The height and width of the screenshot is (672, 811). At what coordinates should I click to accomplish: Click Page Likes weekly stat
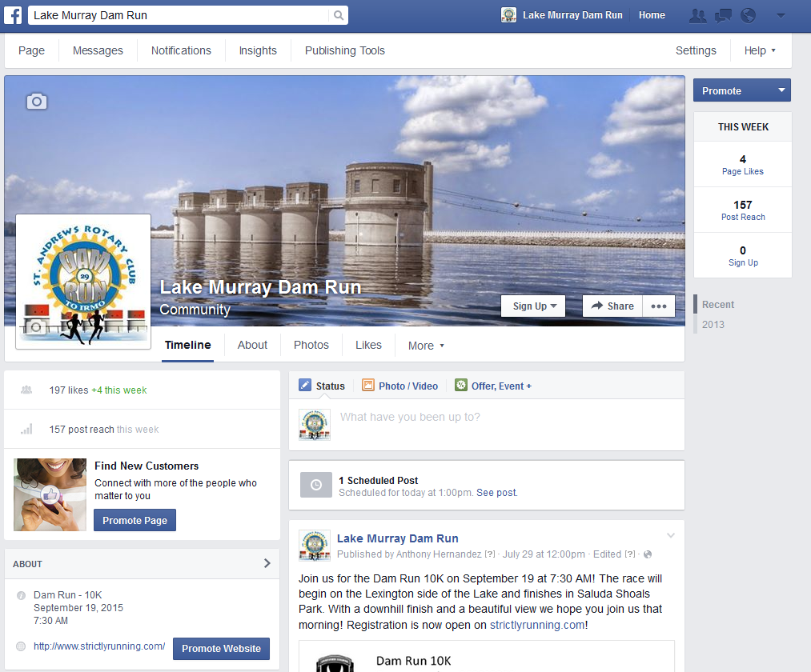tap(743, 164)
